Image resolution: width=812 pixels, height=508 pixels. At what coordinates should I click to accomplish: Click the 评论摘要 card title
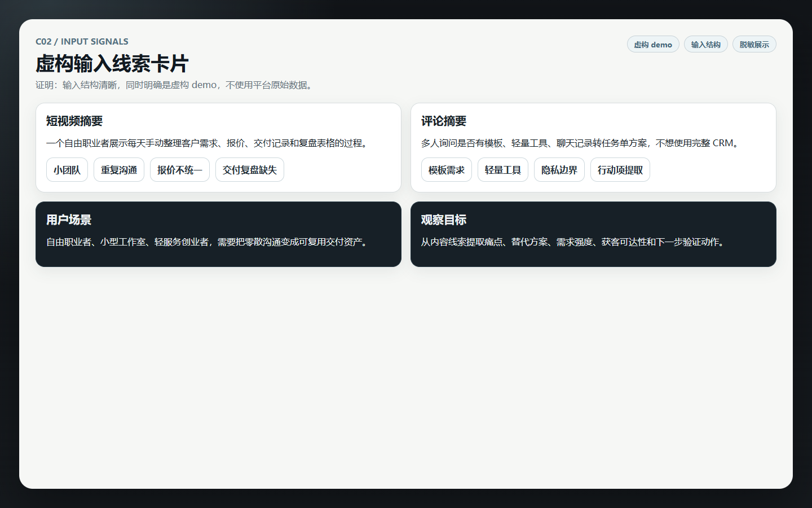point(444,121)
